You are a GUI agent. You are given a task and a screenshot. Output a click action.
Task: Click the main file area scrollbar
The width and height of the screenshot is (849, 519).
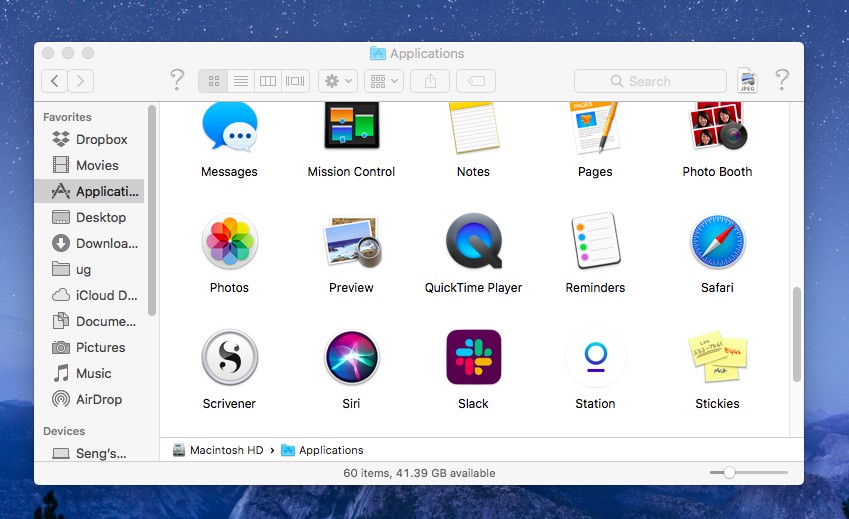click(796, 334)
